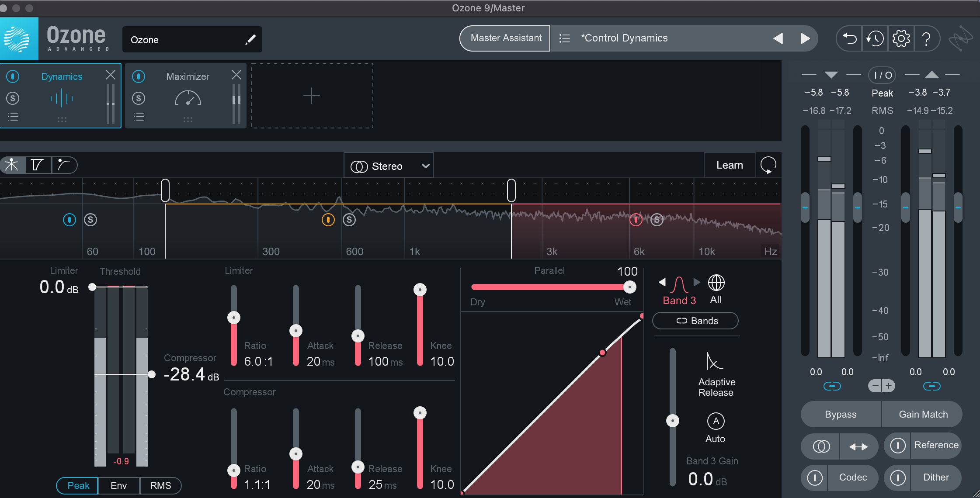The height and width of the screenshot is (498, 980).
Task: Click the Band 3 curve icon
Action: click(x=679, y=284)
